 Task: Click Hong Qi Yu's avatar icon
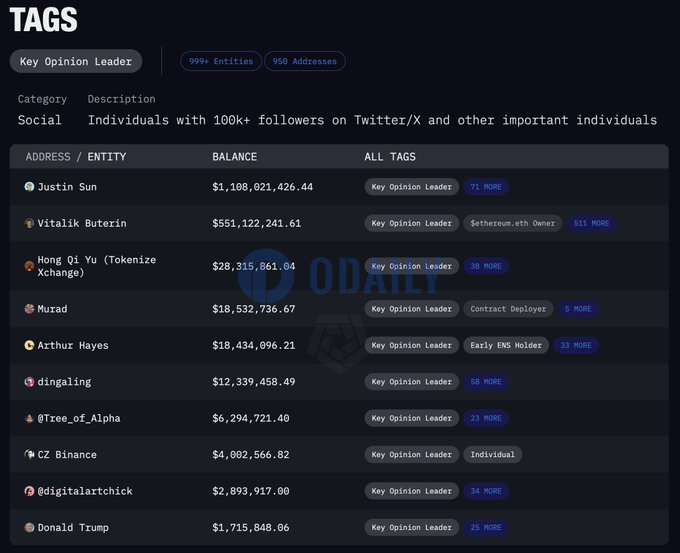pos(29,266)
